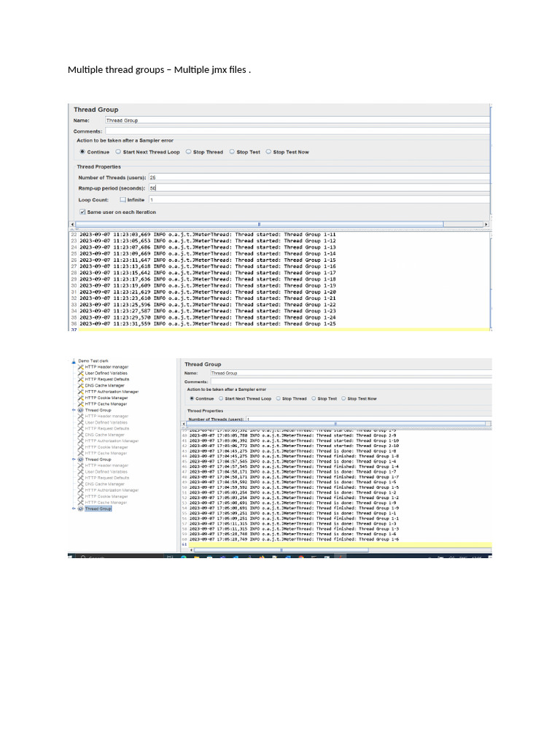Image resolution: width=560 pixels, height=747 pixels.
Task: Click log line 'Thread started: Thread Group 1-25'
Action: pos(207,324)
